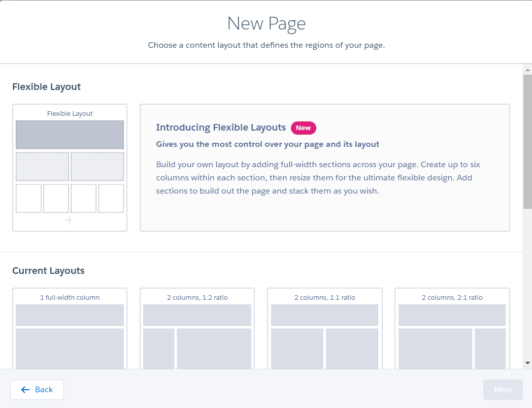
Task: Click the Current Layouts section heading
Action: point(48,270)
